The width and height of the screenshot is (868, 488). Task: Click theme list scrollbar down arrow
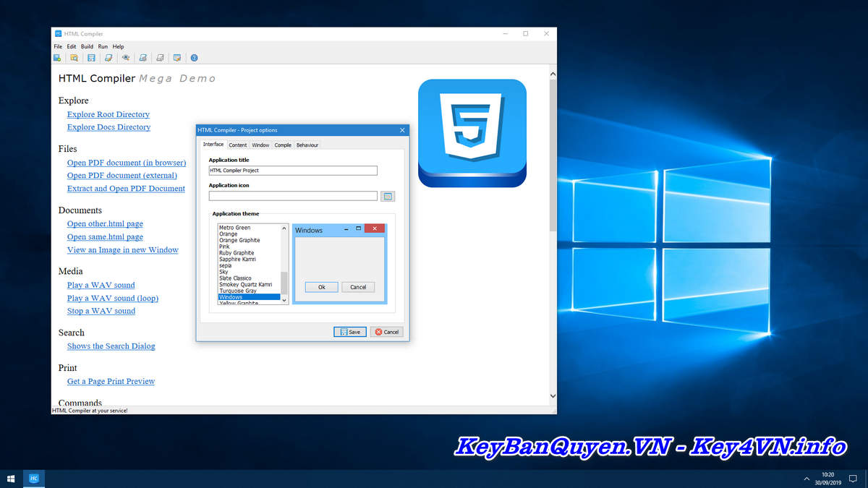tap(284, 299)
